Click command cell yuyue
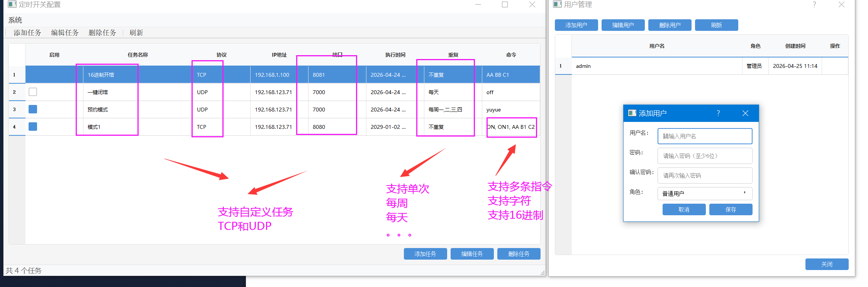 [511, 110]
